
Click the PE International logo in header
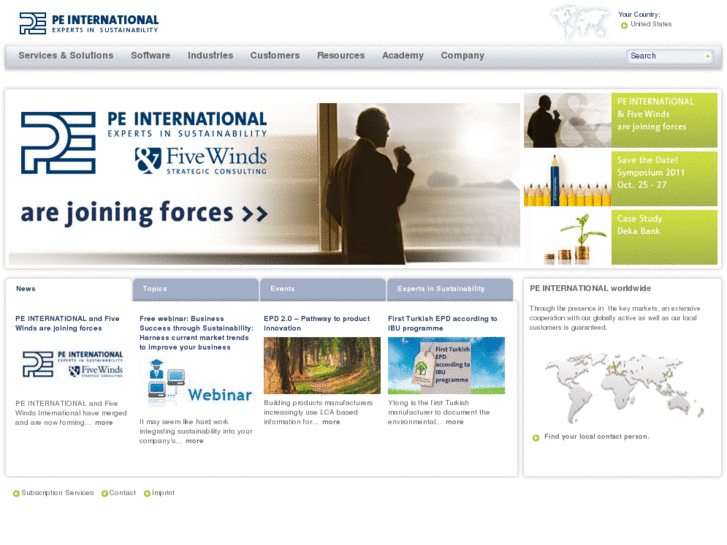click(x=89, y=23)
